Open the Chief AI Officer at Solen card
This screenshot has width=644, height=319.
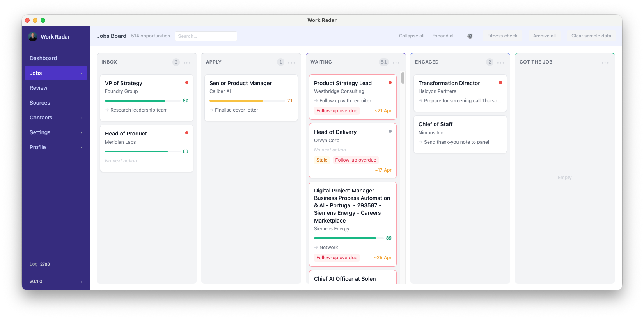click(x=353, y=277)
